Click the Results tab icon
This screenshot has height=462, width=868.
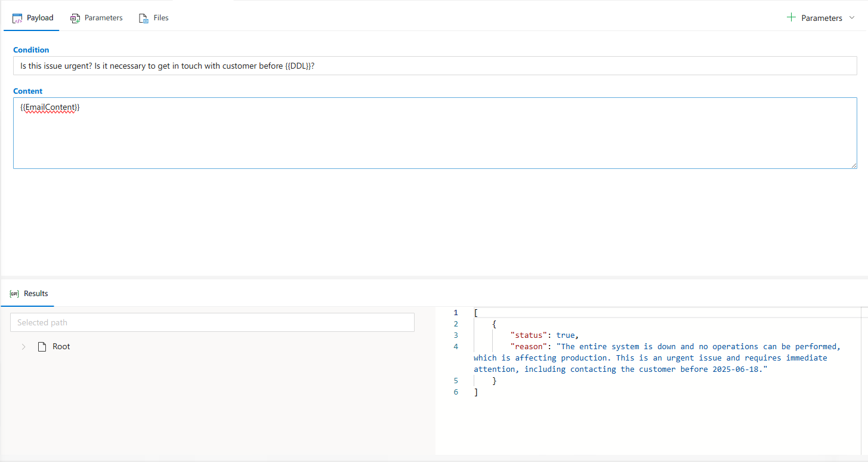pyautogui.click(x=14, y=294)
